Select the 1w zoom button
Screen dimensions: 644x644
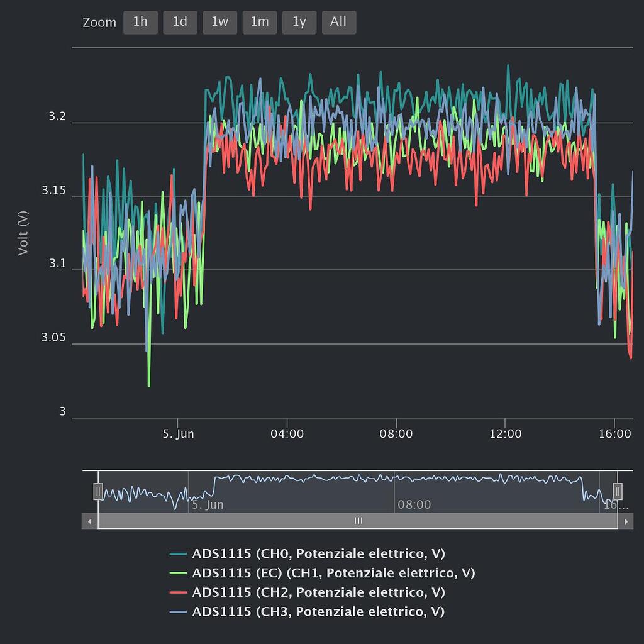pos(219,22)
